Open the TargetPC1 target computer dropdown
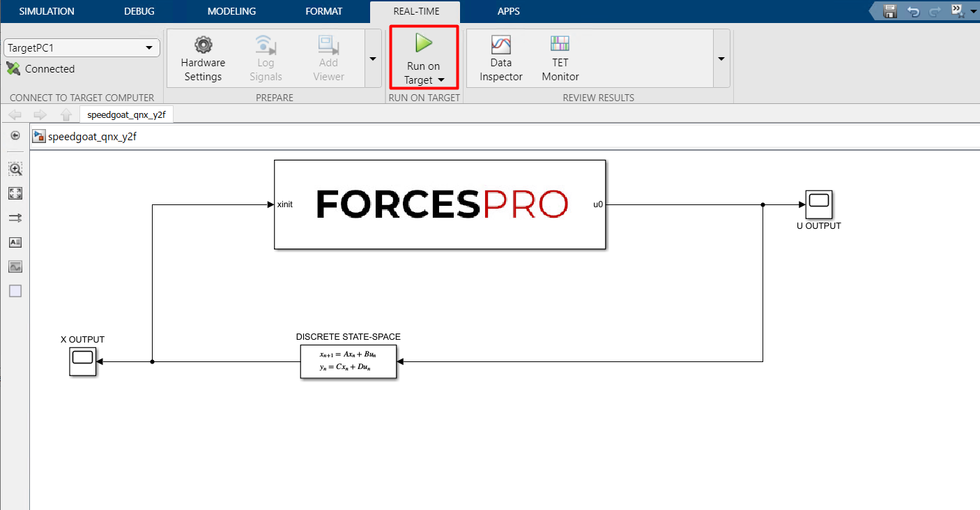 pos(82,47)
